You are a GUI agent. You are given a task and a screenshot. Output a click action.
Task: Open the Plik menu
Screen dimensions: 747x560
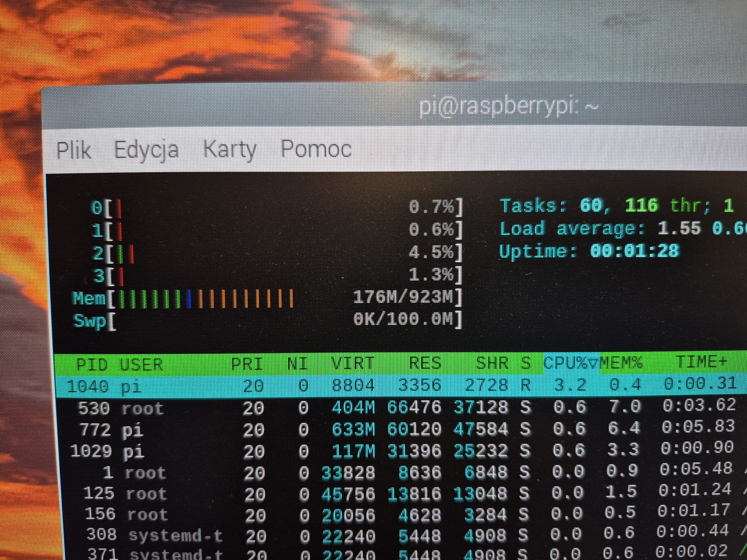(74, 150)
